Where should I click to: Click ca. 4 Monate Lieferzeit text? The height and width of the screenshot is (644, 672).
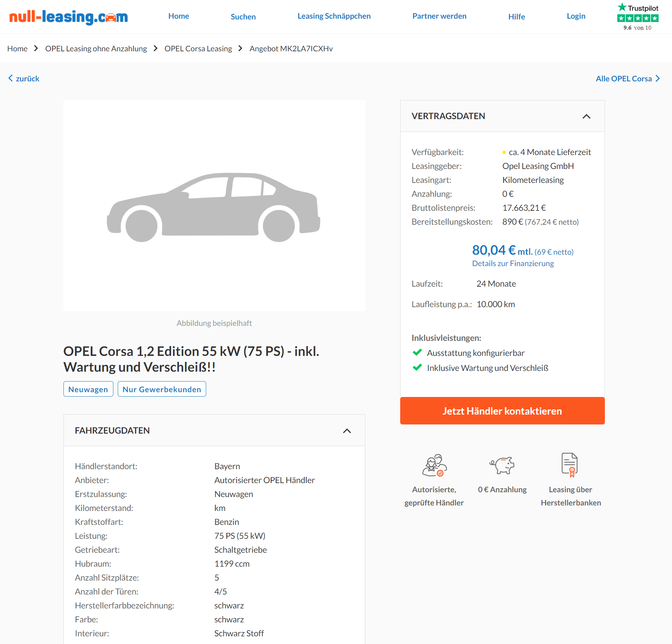click(x=550, y=152)
